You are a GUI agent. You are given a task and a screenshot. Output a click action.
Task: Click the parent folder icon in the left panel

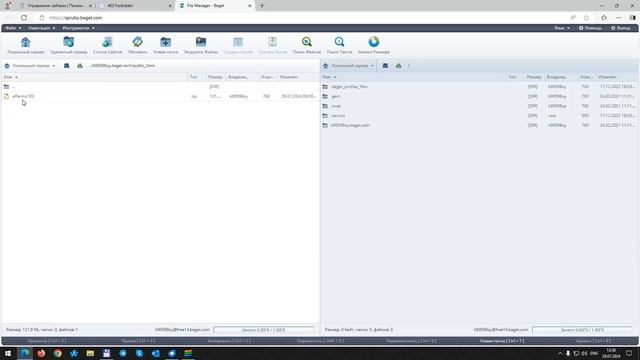(x=6, y=87)
